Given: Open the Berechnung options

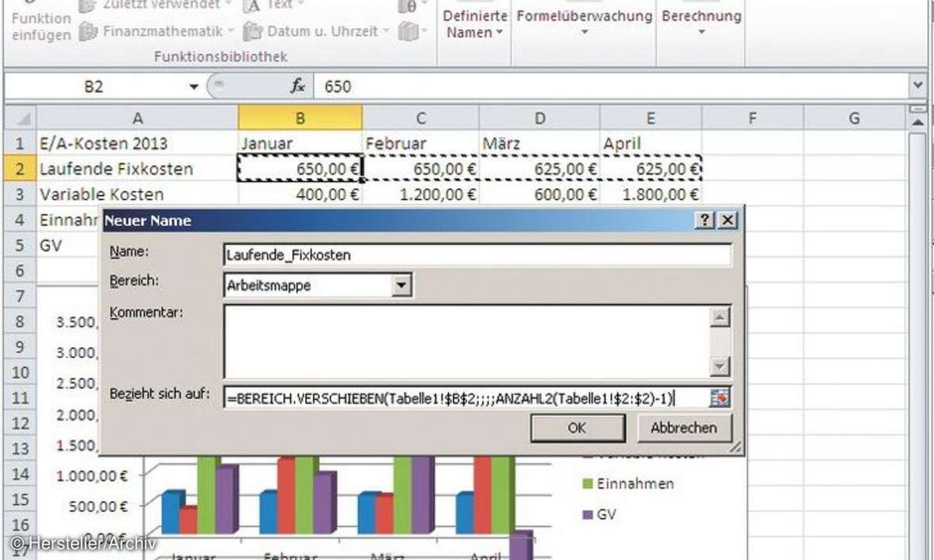Looking at the screenshot, I should point(700,23).
